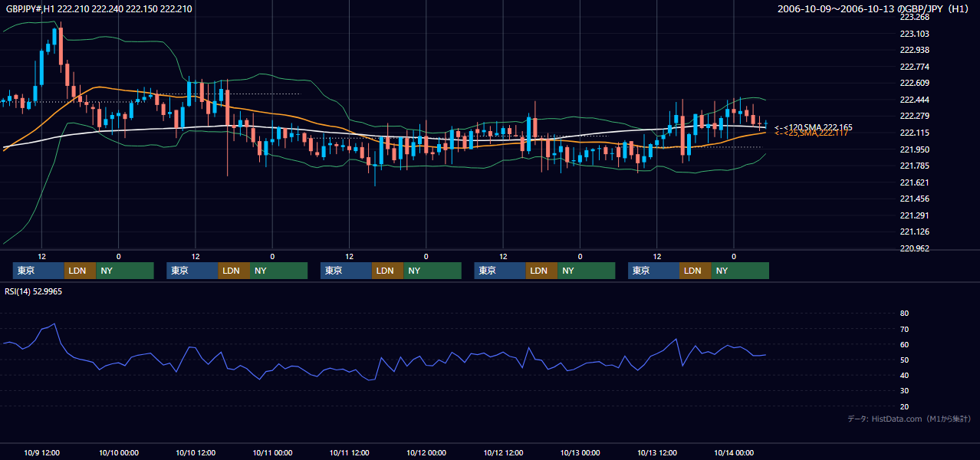This screenshot has width=980, height=460.
Task: Click price axis value 222.444
Action: click(x=914, y=100)
